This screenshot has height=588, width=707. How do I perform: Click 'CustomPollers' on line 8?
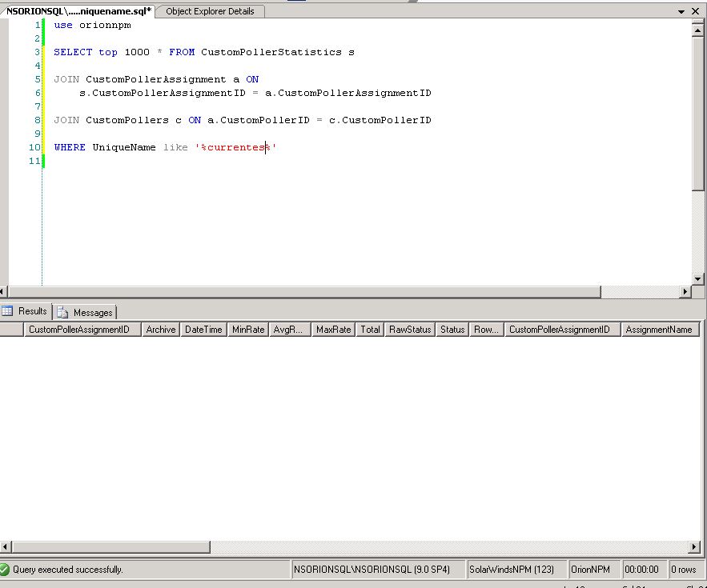click(127, 120)
